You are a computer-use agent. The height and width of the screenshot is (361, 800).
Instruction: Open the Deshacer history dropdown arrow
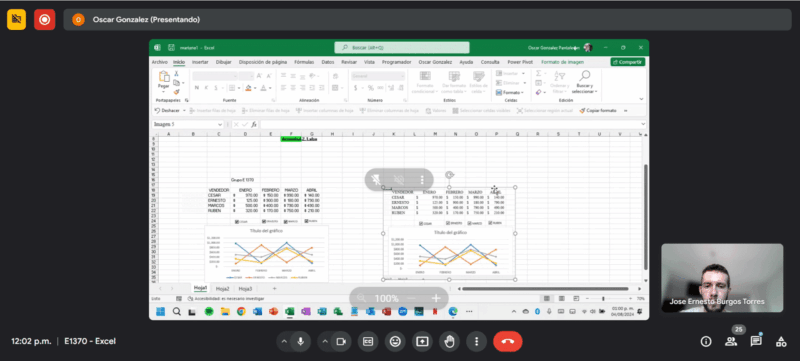(x=183, y=110)
